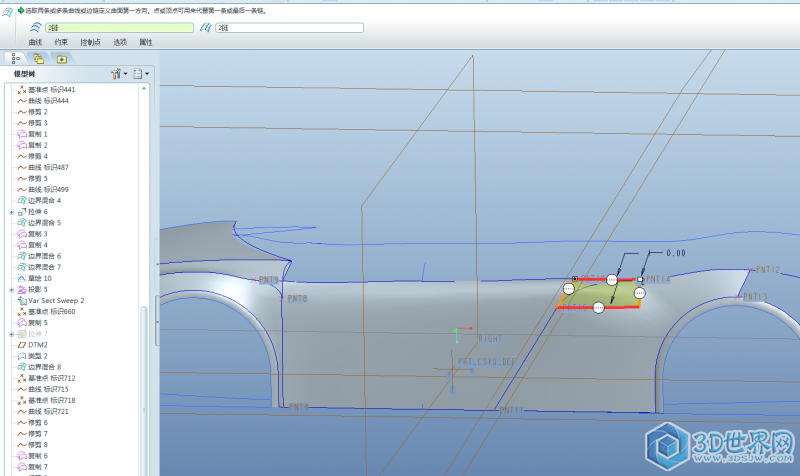The width and height of the screenshot is (800, 476).
Task: Click the first direction curve collector icon
Action: click(x=34, y=28)
